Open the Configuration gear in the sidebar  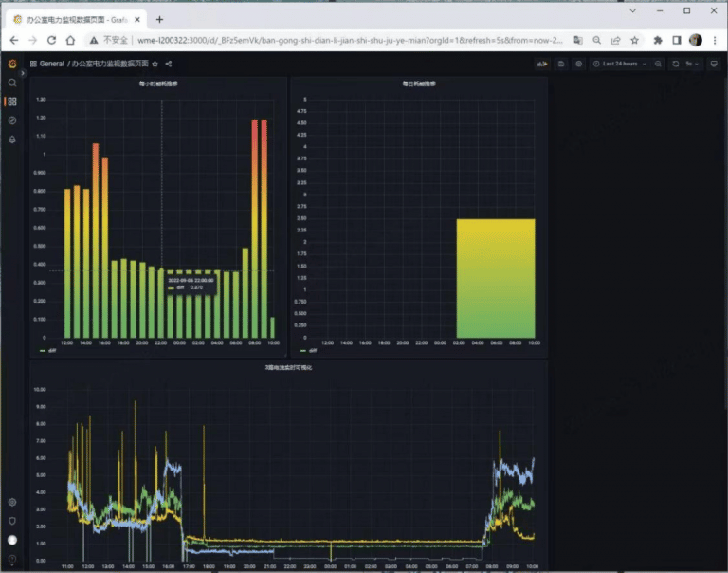click(x=12, y=502)
